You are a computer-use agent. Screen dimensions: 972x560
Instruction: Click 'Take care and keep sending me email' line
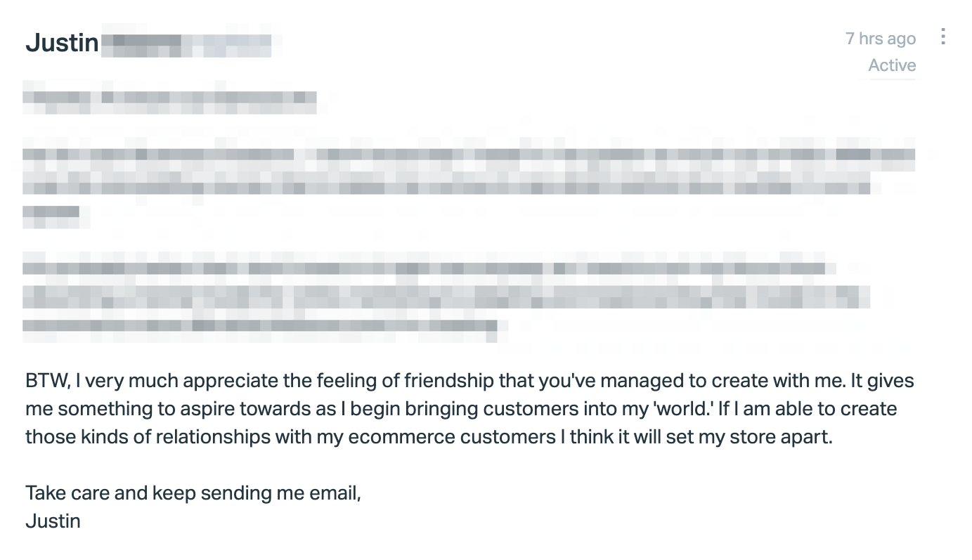tap(193, 493)
